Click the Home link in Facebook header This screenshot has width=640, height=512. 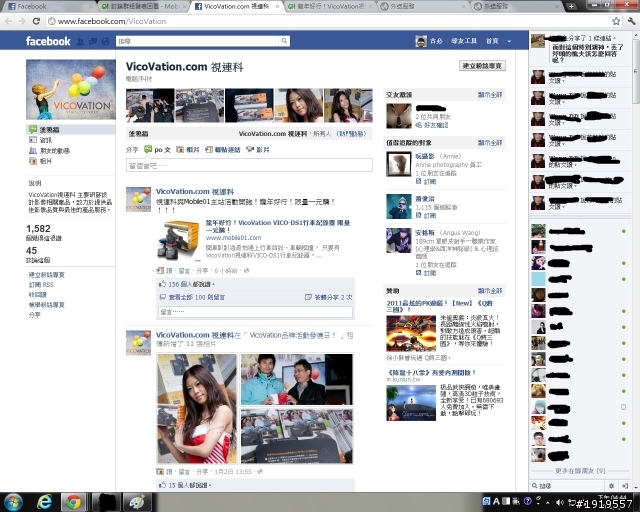click(x=492, y=41)
